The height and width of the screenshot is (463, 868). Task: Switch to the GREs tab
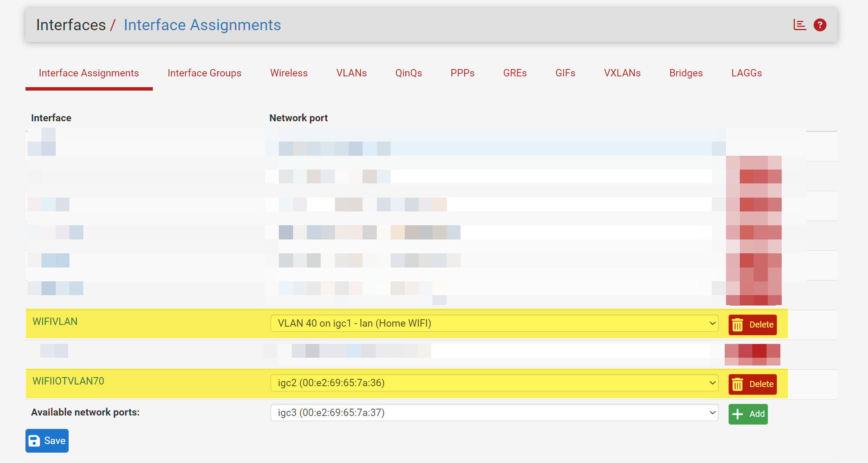(x=514, y=73)
